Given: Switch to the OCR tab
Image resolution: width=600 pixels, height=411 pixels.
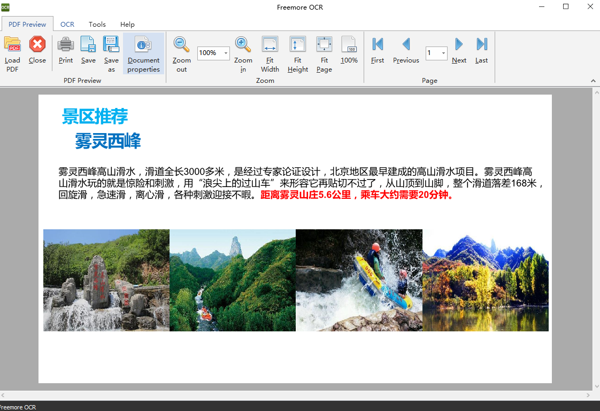Looking at the screenshot, I should tap(67, 24).
